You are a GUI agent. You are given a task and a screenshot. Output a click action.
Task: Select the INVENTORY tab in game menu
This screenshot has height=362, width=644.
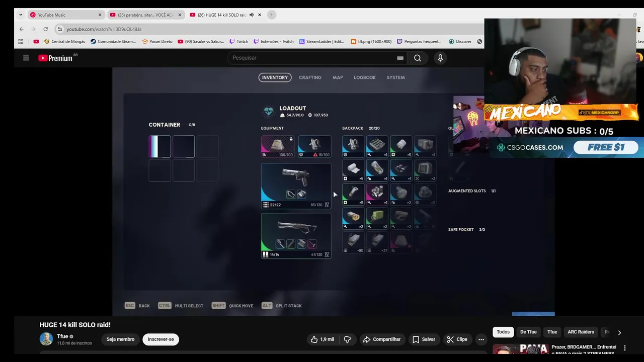pos(275,77)
